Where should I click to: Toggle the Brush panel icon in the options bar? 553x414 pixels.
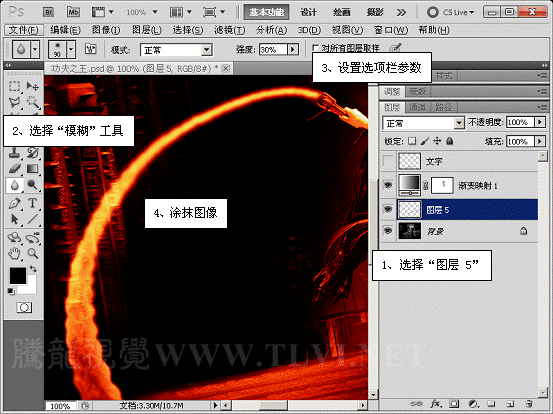[91, 49]
